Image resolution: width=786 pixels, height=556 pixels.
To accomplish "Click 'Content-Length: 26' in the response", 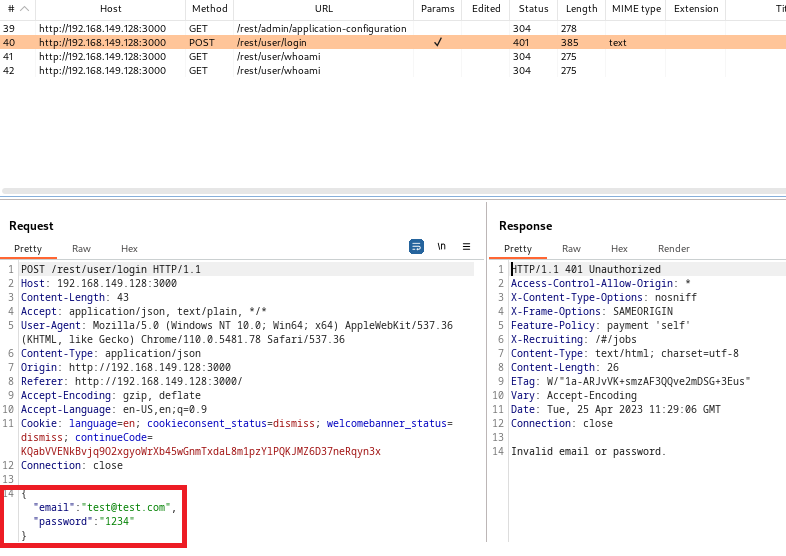I will pyautogui.click(x=565, y=367).
